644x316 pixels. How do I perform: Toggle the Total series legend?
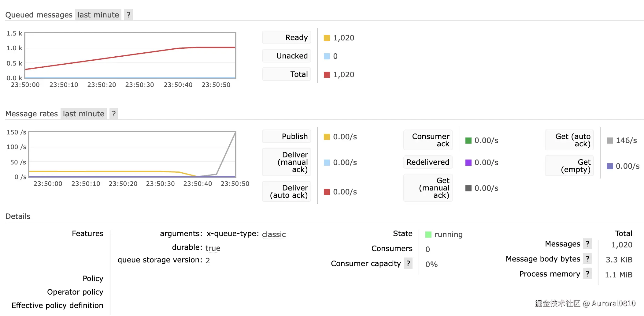pyautogui.click(x=287, y=74)
